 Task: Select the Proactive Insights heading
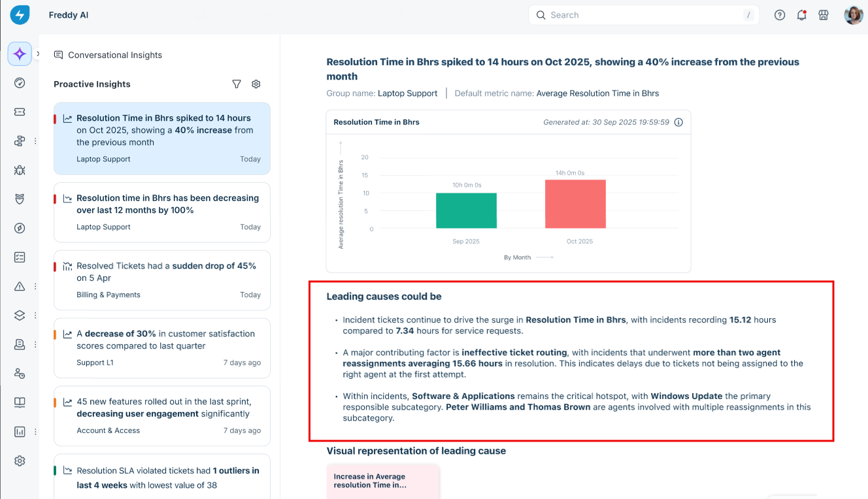click(x=92, y=84)
